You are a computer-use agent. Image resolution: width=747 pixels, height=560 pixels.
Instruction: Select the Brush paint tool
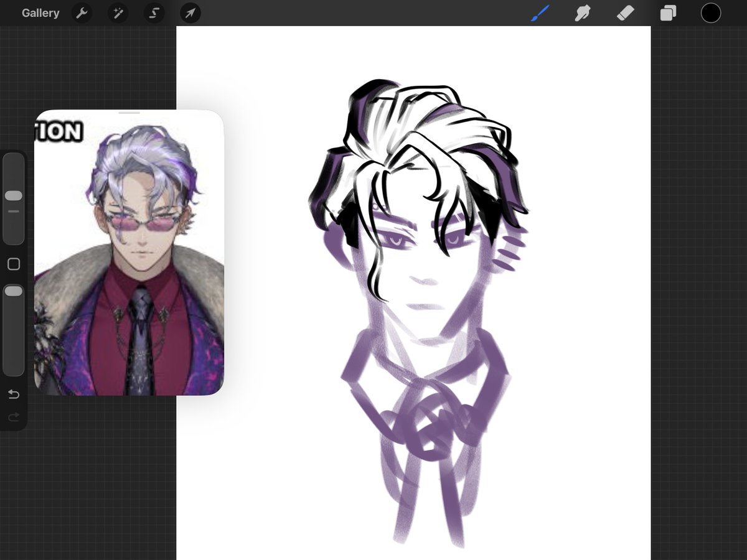tap(540, 13)
